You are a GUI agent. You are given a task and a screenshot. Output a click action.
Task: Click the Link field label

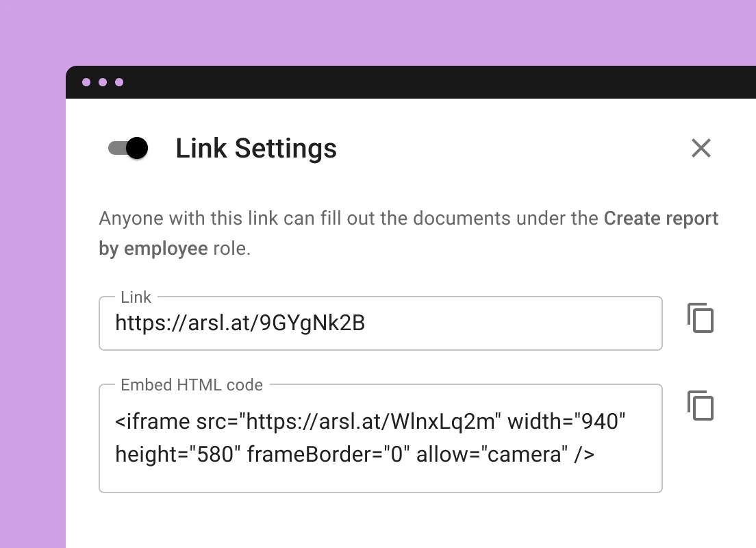click(136, 297)
